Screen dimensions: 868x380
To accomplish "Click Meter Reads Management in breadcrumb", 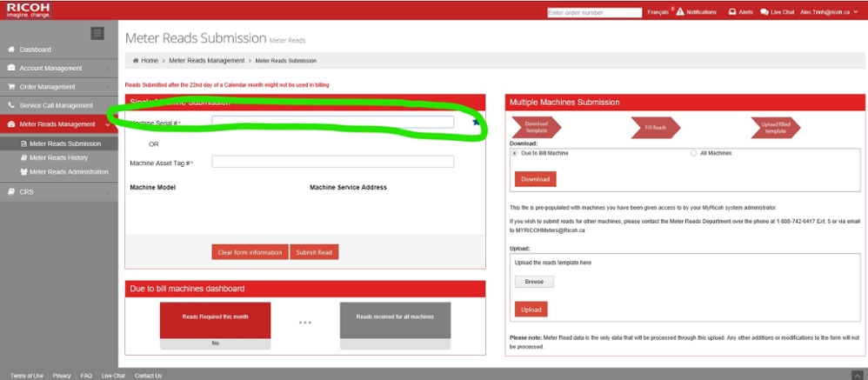I will tap(206, 60).
